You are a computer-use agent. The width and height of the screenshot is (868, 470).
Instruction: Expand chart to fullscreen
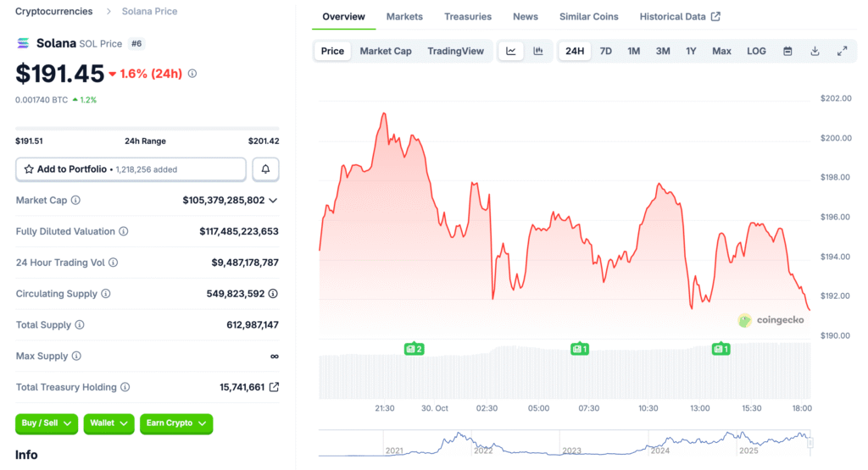click(x=842, y=51)
